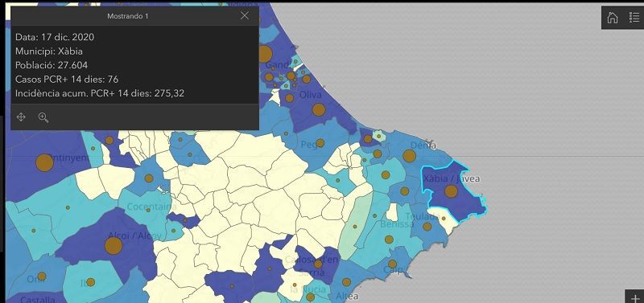Click the Ontinyent large brown circle
This screenshot has height=303, width=644.
point(44,163)
